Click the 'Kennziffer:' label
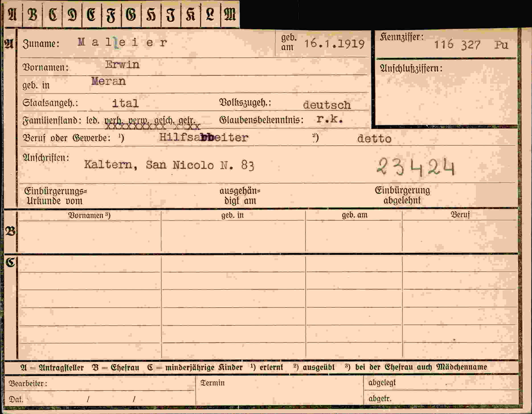532x414 pixels. tap(401, 37)
